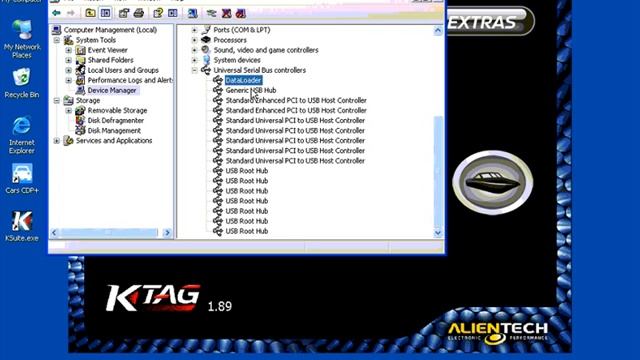640x360 pixels.
Task: Expand the Event Viewer node
Action: point(69,50)
